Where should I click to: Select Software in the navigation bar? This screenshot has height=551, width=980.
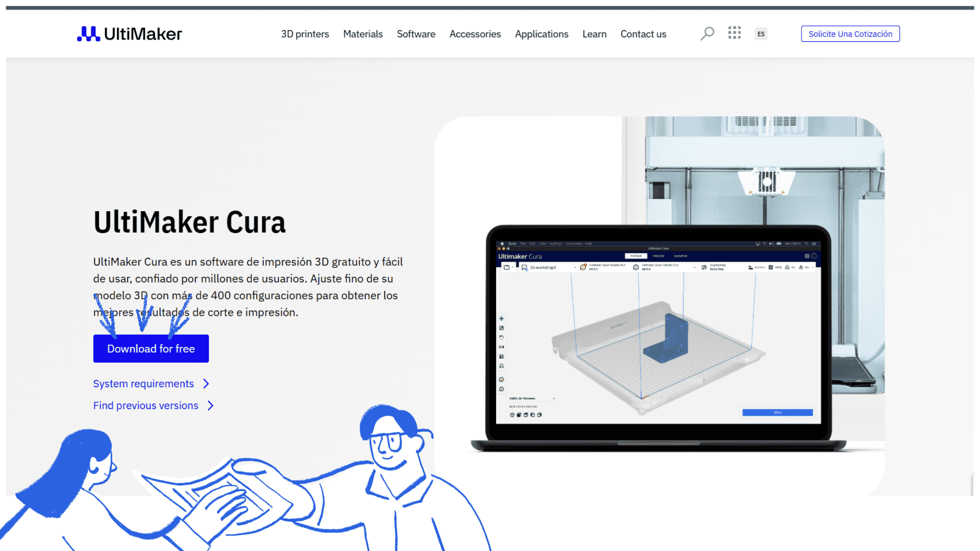[x=416, y=34]
